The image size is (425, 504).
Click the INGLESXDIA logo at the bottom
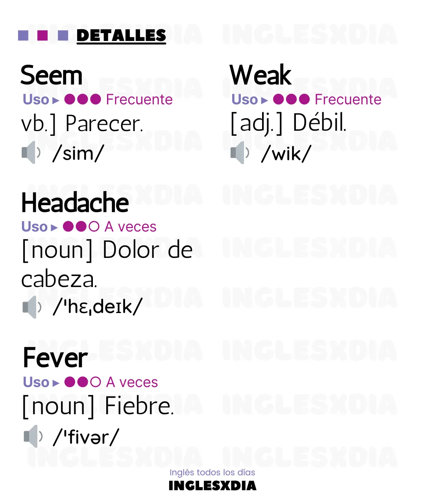tap(213, 485)
